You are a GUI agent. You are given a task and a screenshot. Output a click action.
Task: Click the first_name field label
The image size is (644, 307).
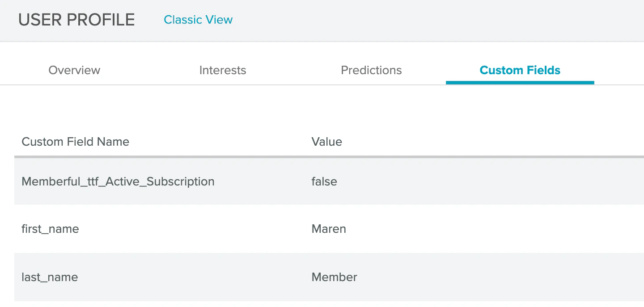(x=50, y=229)
